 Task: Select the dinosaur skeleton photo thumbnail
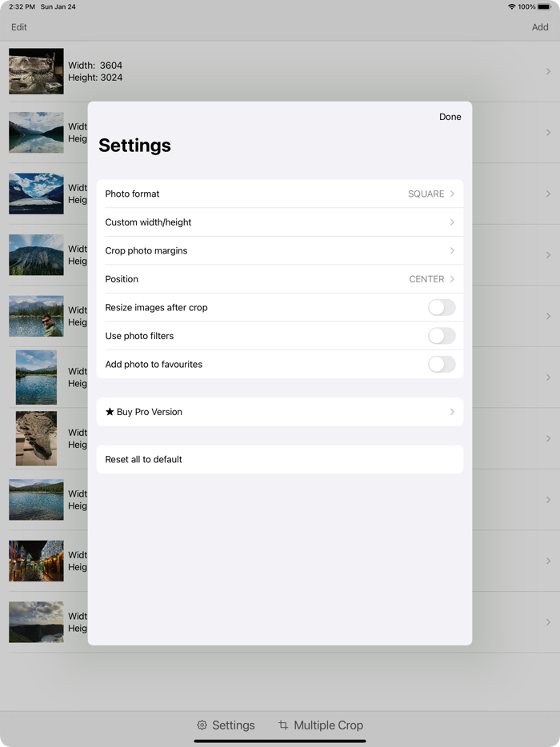click(36, 71)
